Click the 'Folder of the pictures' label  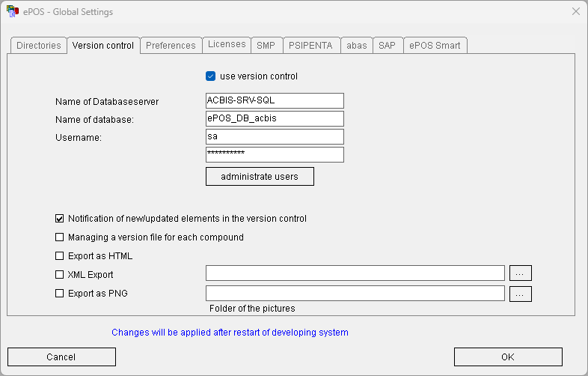[x=252, y=309]
